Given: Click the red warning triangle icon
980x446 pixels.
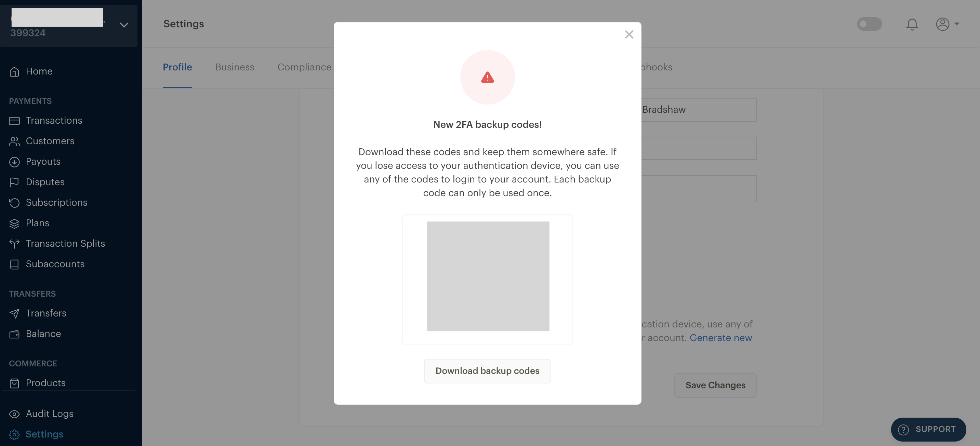Looking at the screenshot, I should (x=487, y=77).
